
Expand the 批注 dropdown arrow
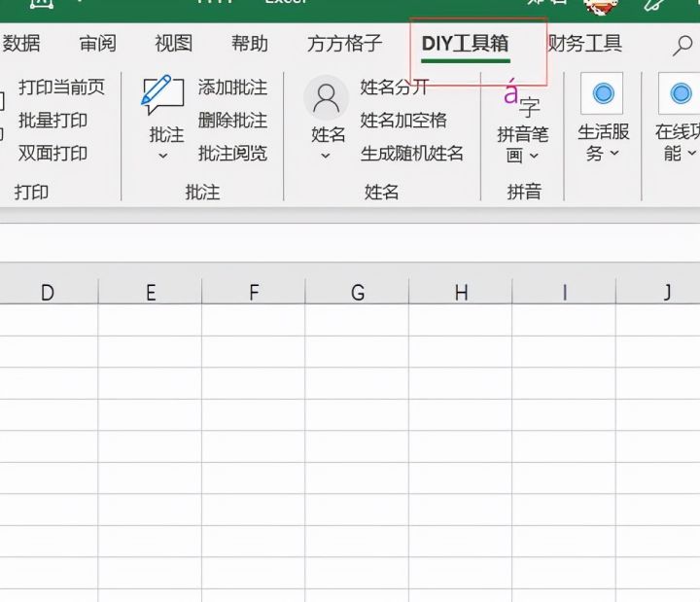[x=163, y=156]
